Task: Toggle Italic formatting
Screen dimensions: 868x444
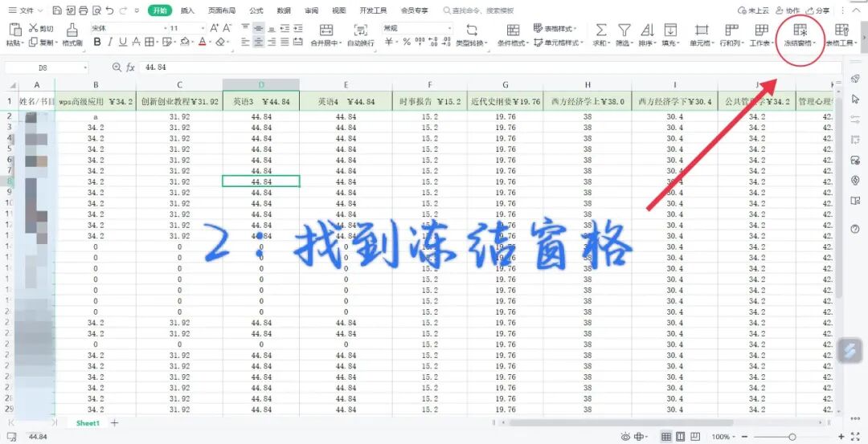Action: [x=110, y=42]
